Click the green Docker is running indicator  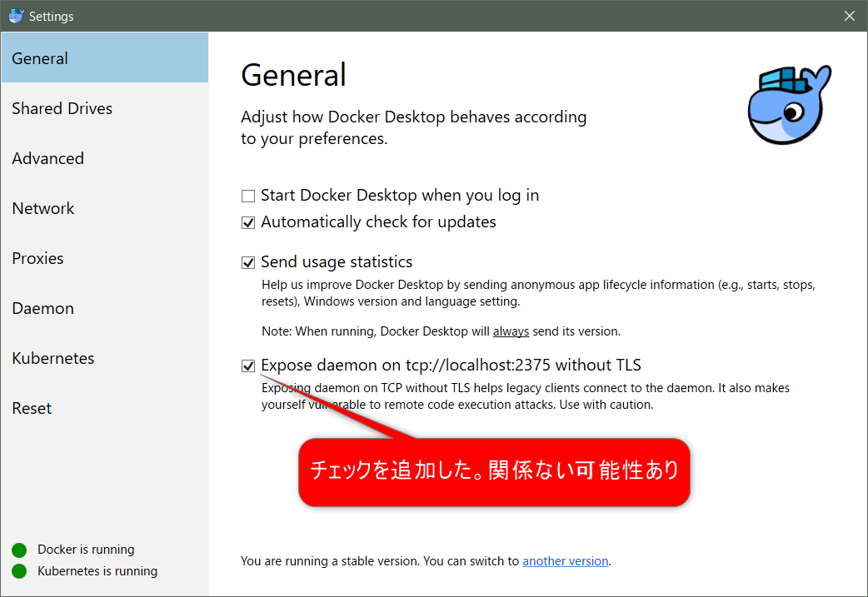click(19, 550)
